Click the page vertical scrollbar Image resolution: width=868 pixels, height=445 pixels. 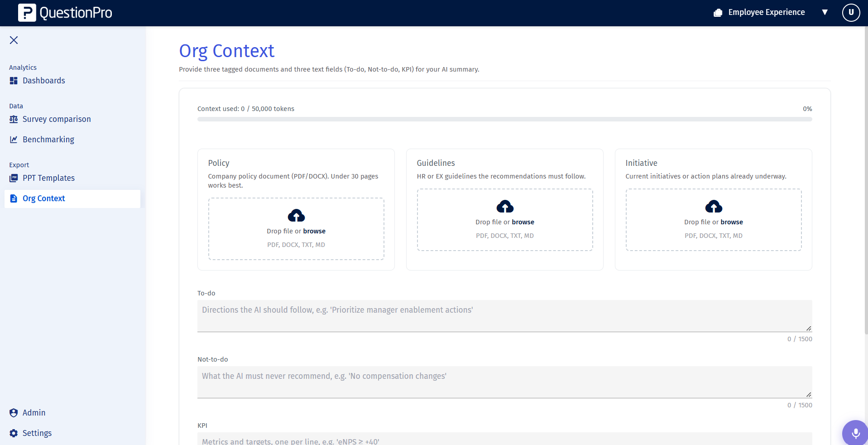866,180
